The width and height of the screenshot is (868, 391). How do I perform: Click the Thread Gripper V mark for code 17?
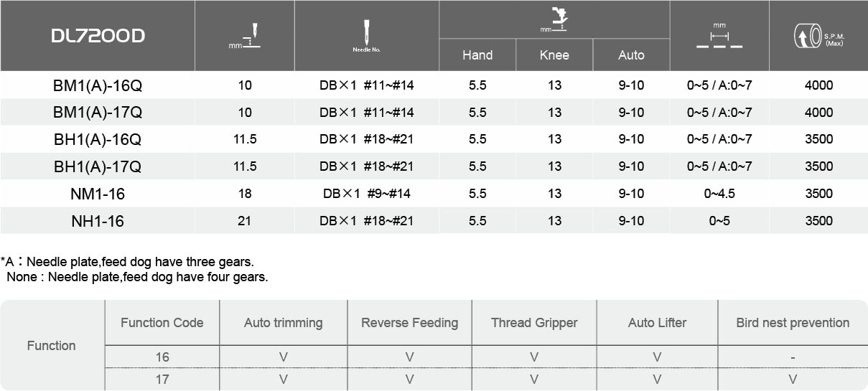coord(534,379)
